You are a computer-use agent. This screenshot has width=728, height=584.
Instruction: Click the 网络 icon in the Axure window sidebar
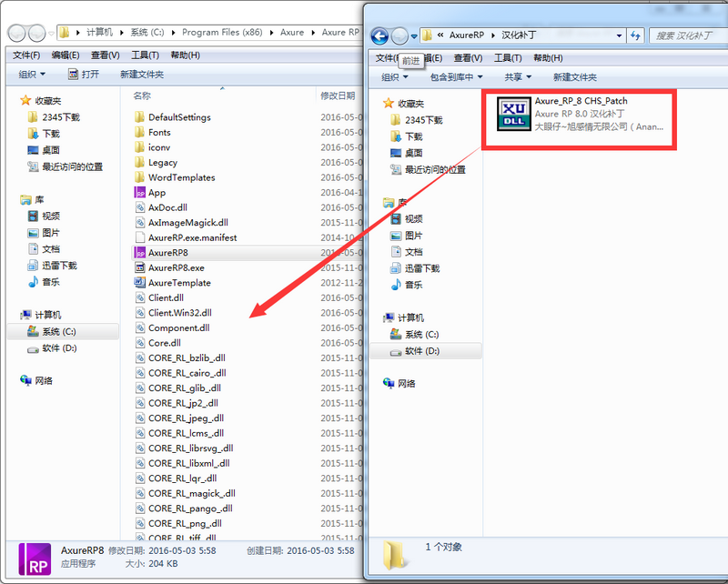[25, 380]
